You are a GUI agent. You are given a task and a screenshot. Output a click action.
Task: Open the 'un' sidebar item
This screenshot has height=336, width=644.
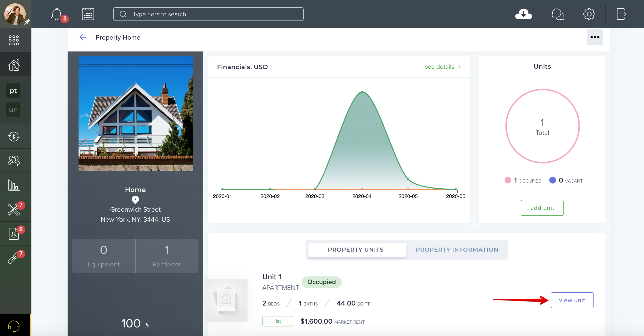pyautogui.click(x=13, y=110)
